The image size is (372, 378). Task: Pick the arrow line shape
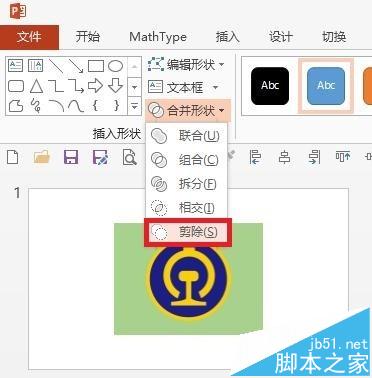(x=76, y=66)
